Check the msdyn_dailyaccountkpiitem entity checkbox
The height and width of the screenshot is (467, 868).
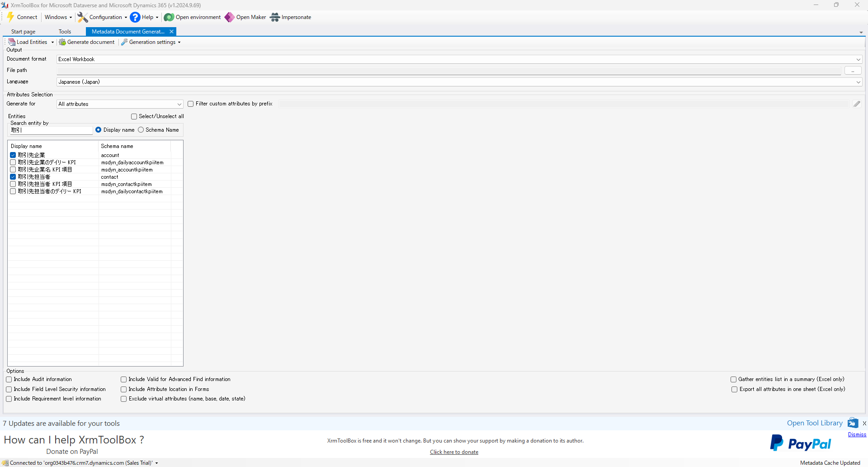pyautogui.click(x=13, y=162)
